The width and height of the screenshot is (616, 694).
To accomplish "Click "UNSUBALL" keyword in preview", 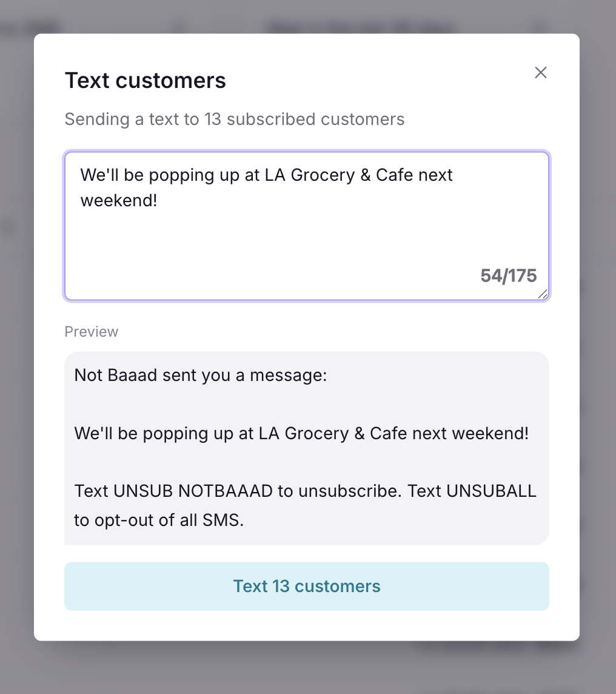I will click(491, 491).
